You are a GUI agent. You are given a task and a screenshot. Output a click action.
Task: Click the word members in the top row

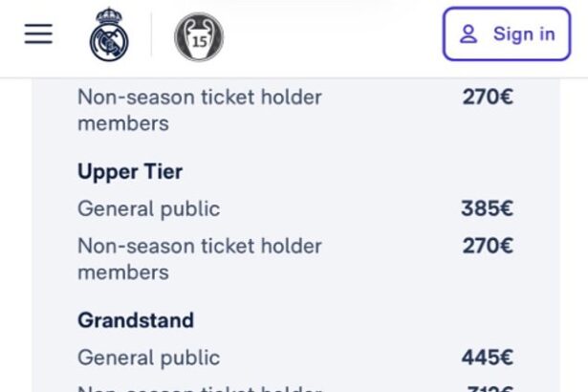coord(122,123)
